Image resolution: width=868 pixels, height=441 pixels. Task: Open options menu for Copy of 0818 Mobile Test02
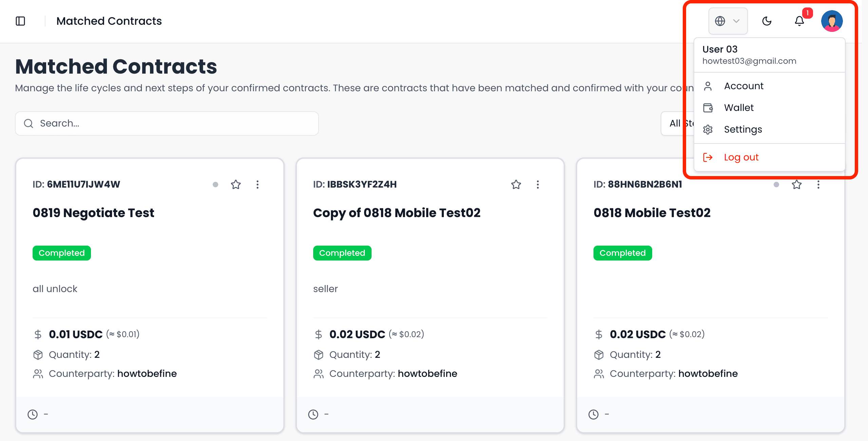pyautogui.click(x=538, y=185)
